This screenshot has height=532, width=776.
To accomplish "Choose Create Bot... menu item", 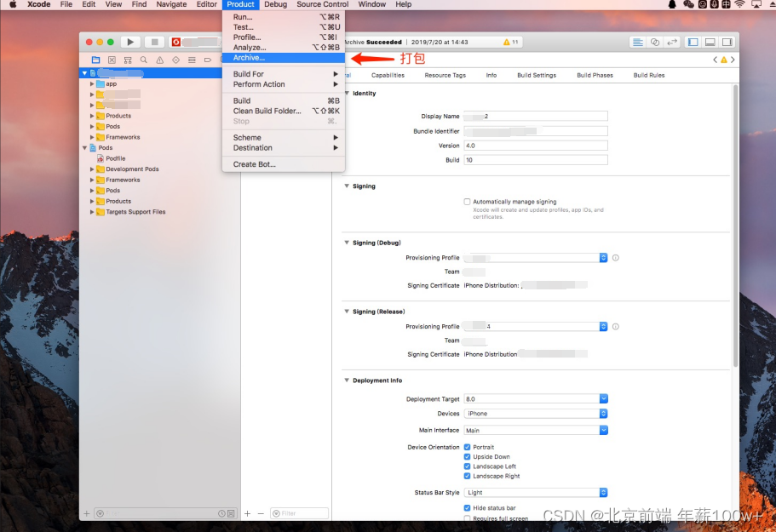I will tap(284, 164).
